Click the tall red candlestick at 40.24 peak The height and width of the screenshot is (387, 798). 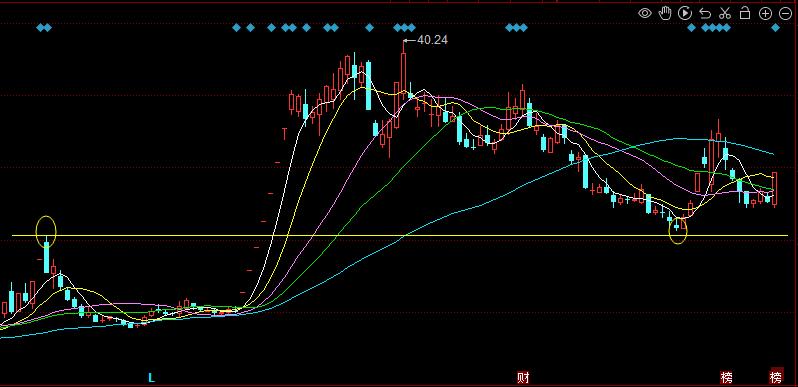point(404,71)
